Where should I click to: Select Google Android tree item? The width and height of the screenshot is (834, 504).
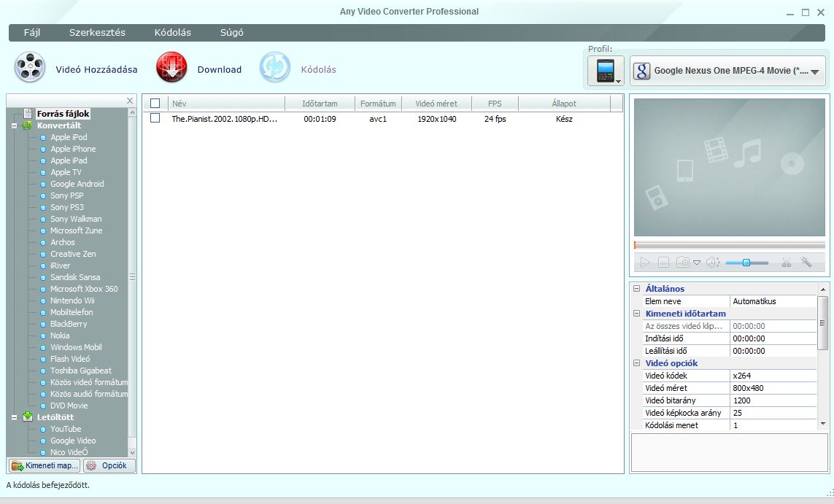pyautogui.click(x=77, y=184)
